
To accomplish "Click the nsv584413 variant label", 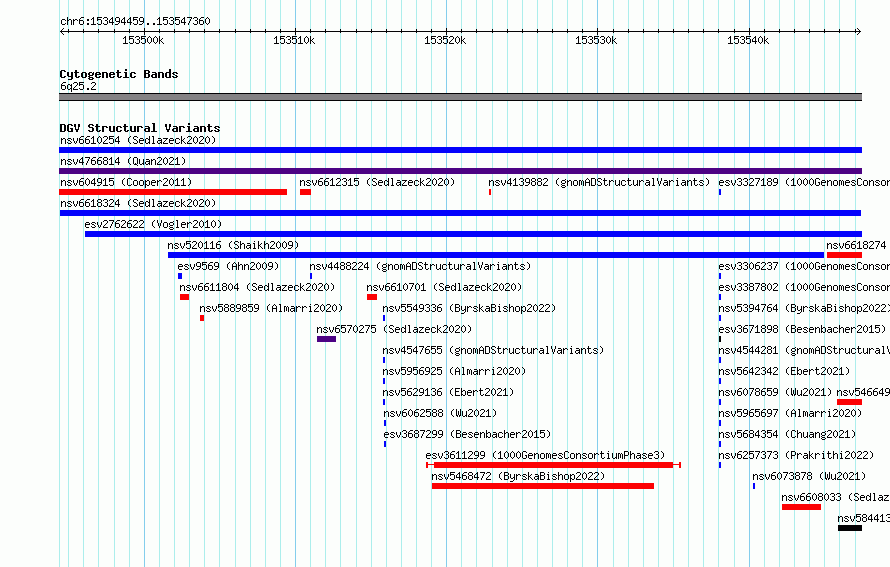I will pyautogui.click(x=863, y=518).
